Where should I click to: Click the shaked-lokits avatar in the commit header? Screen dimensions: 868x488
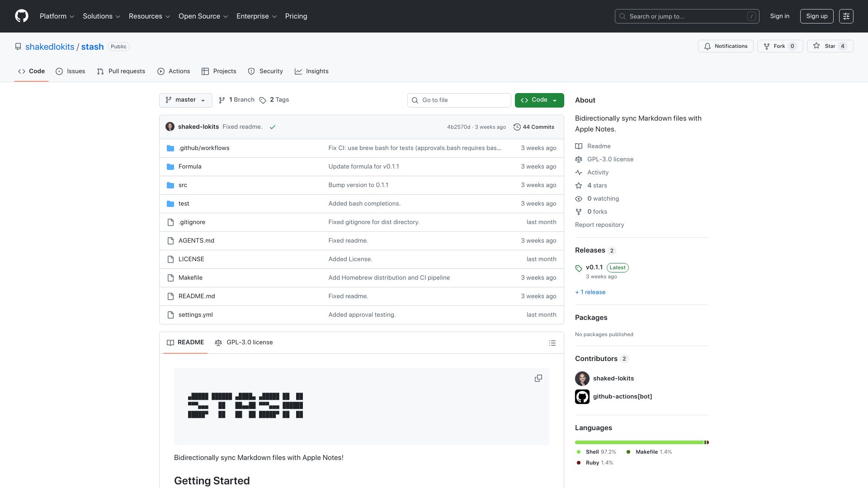click(170, 127)
